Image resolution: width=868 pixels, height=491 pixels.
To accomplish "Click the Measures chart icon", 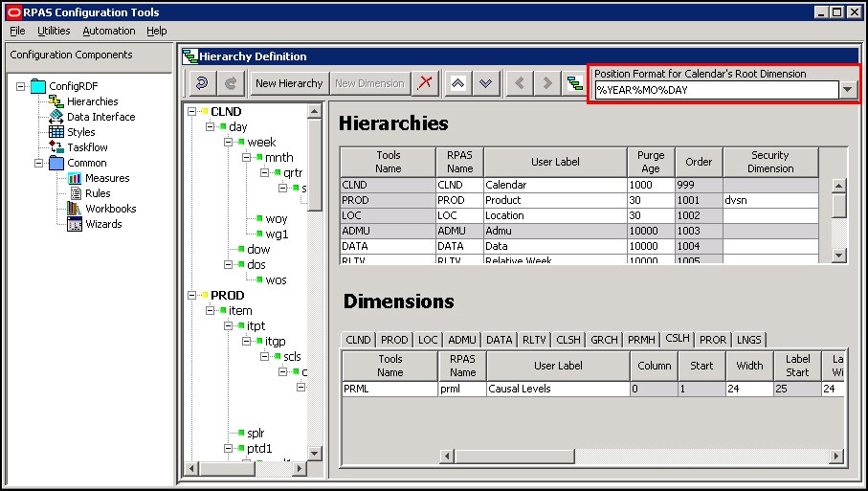I will pos(75,178).
